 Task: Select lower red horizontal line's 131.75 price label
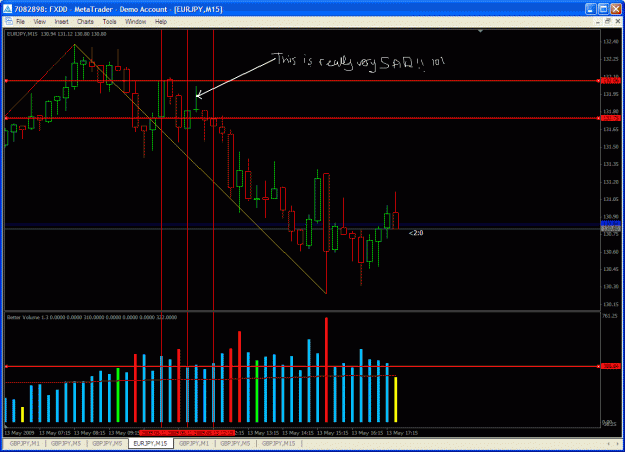(611, 118)
